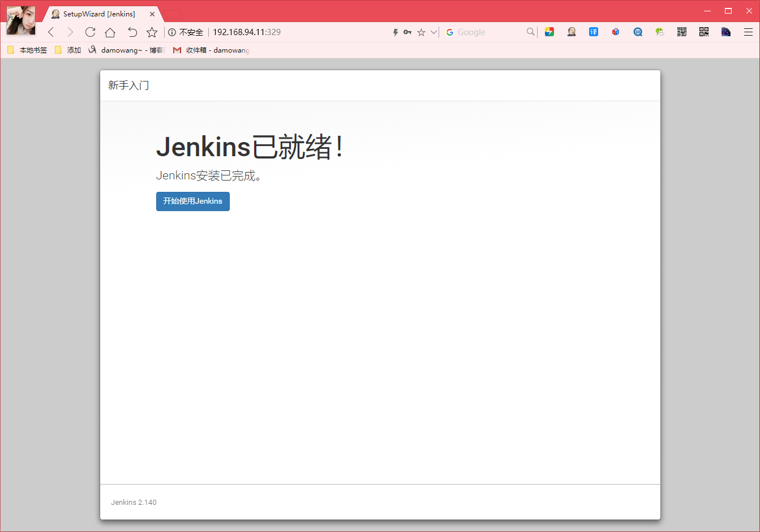
Task: Open the 收件箱 damowang Gmail bookmark
Action: click(x=211, y=50)
